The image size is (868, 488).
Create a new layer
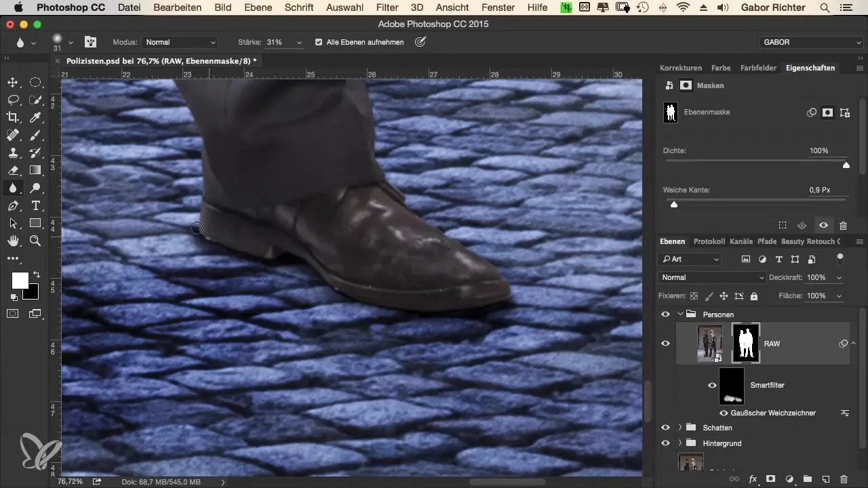[x=825, y=479]
